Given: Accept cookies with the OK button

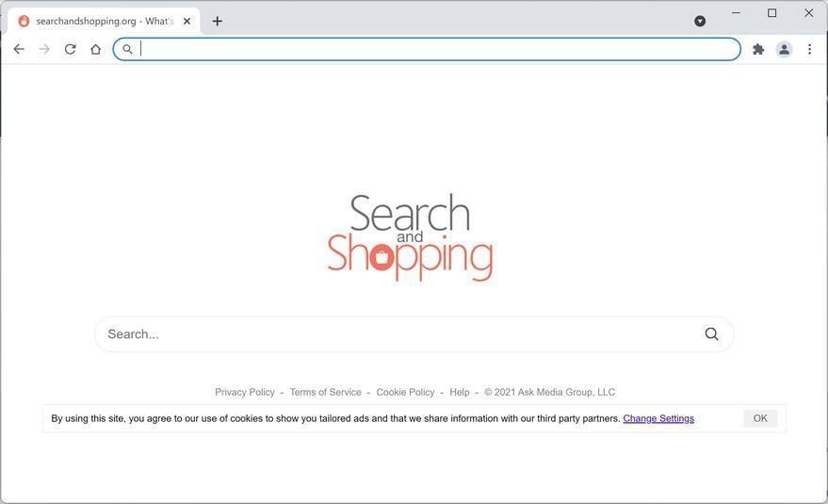Looking at the screenshot, I should [x=760, y=418].
